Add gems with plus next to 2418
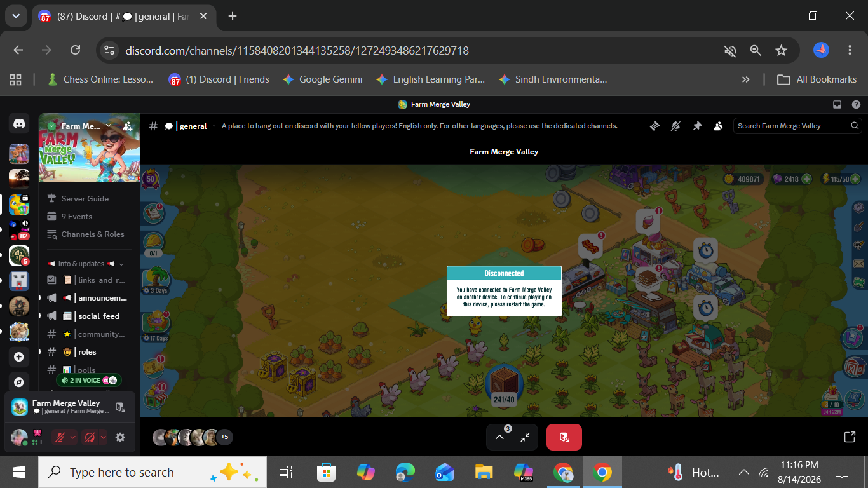The width and height of the screenshot is (868, 488). [x=806, y=179]
